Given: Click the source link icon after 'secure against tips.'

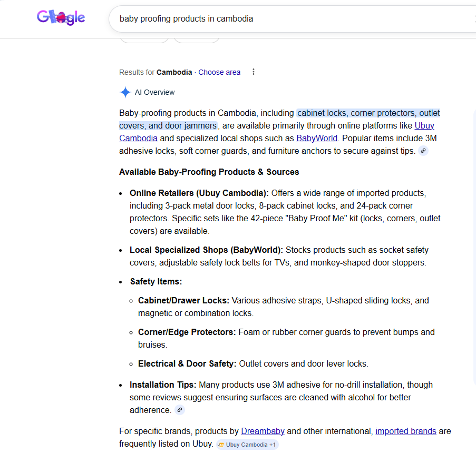Looking at the screenshot, I should click(x=423, y=151).
